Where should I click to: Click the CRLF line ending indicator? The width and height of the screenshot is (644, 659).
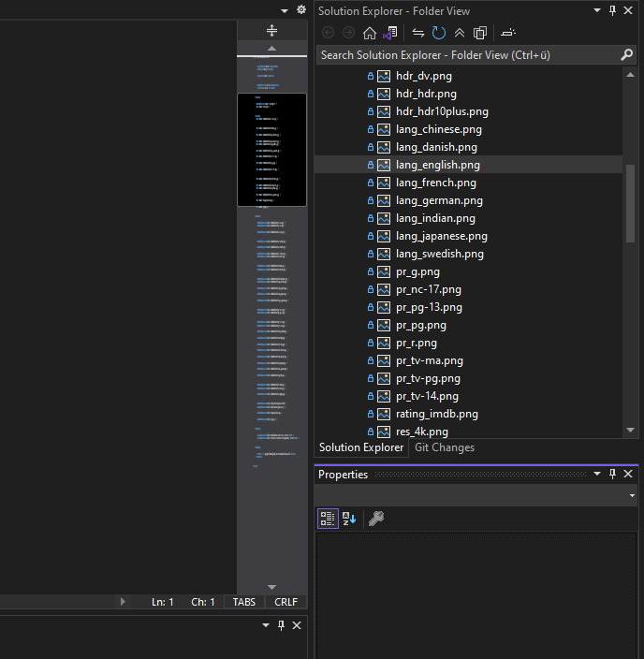click(285, 602)
